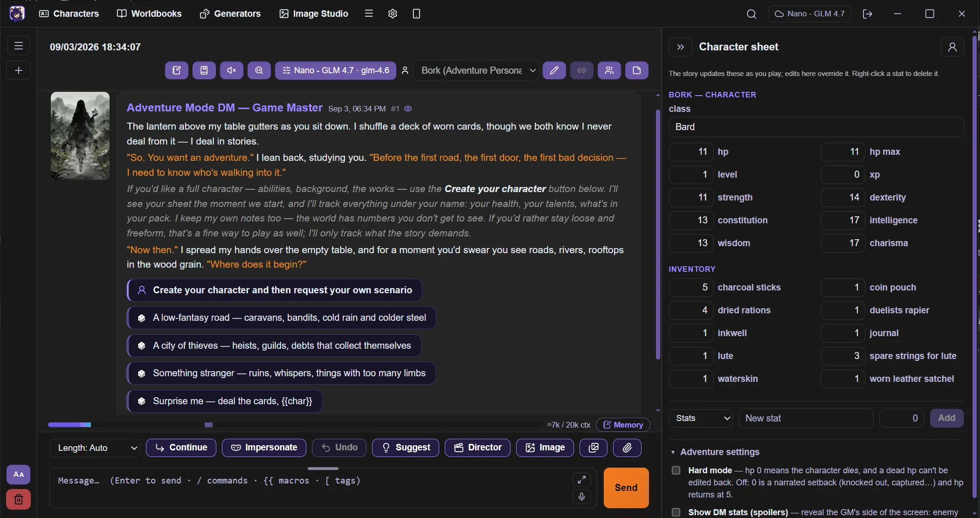
Task: Open the chat list sidebar menu icon
Action: tap(19, 46)
